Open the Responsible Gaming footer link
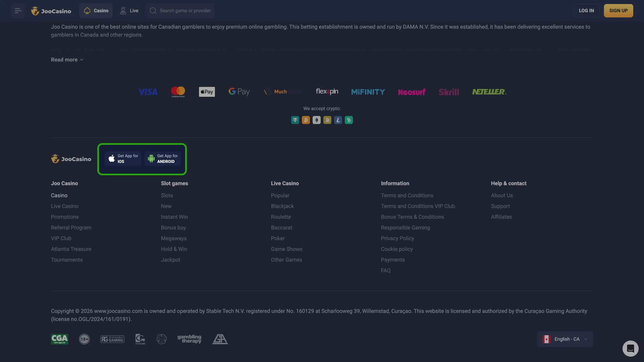The height and width of the screenshot is (362, 644). 405,228
